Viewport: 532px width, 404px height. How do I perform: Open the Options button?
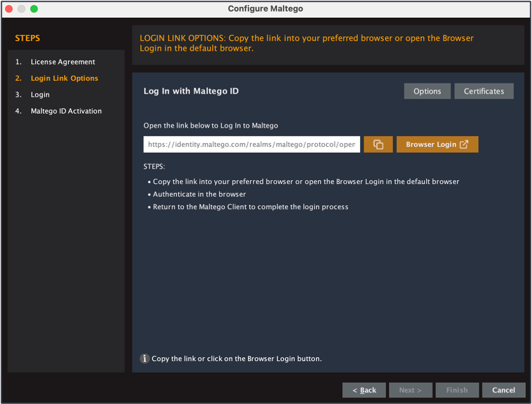(x=427, y=91)
